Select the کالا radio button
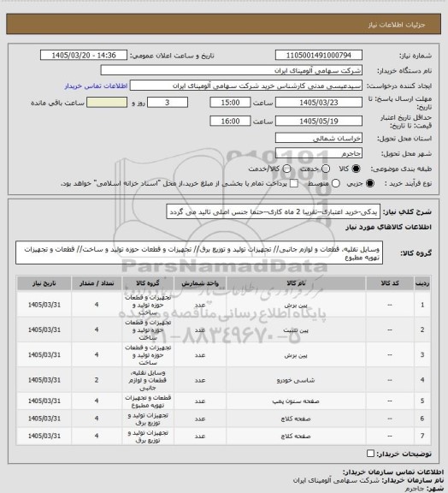 (357, 169)
